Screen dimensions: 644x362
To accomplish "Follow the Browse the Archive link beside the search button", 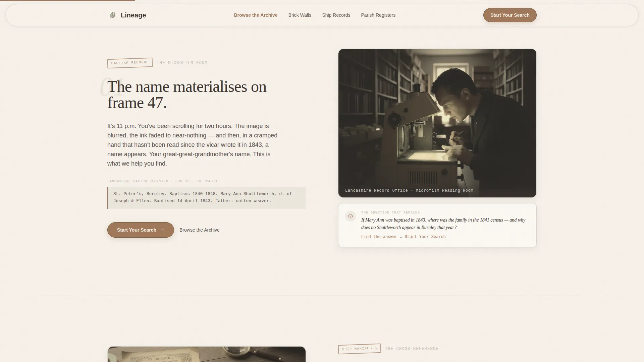I will 200,230.
